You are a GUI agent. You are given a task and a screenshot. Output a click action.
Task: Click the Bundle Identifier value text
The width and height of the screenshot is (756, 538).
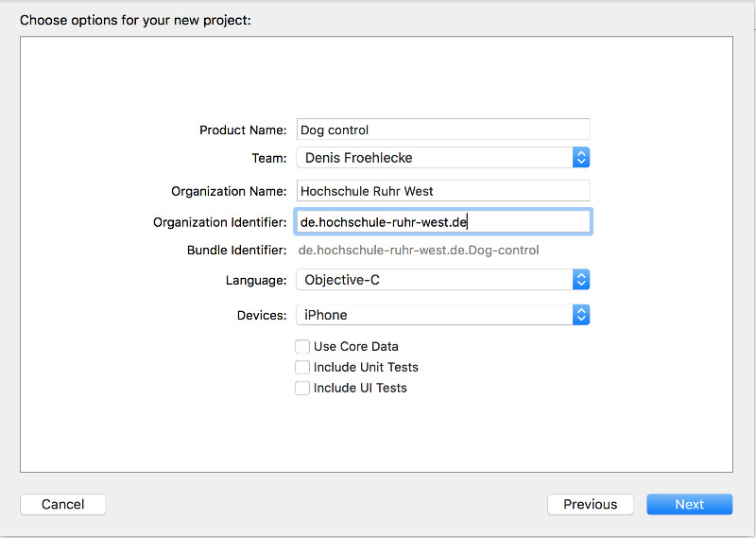click(419, 251)
